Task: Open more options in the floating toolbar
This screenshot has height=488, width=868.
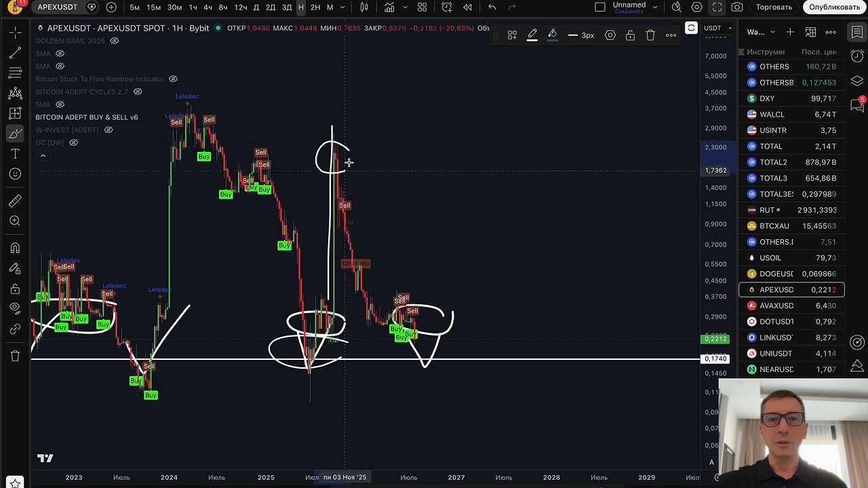Action: click(x=671, y=35)
